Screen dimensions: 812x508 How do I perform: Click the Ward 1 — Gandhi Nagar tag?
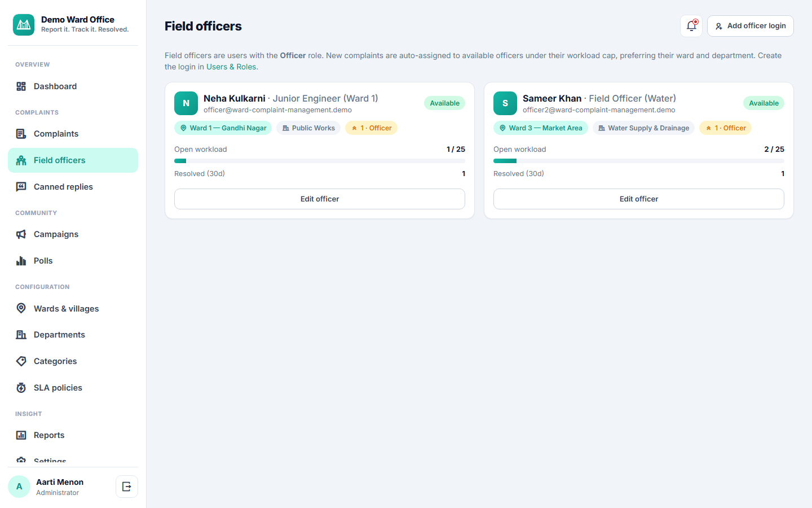click(223, 128)
